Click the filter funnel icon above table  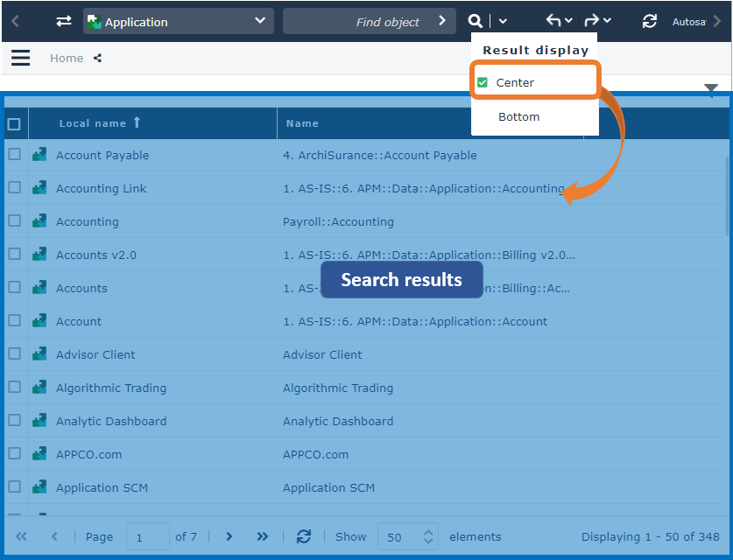pos(711,89)
